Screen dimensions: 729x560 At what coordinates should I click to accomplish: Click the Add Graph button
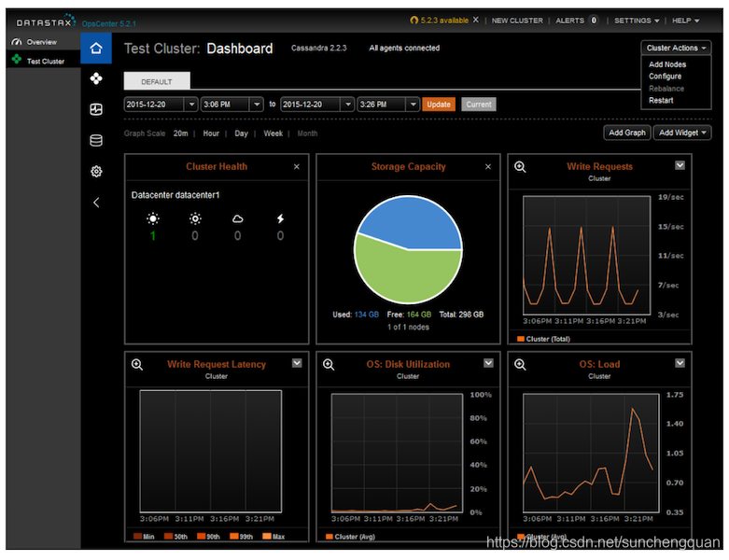[626, 133]
